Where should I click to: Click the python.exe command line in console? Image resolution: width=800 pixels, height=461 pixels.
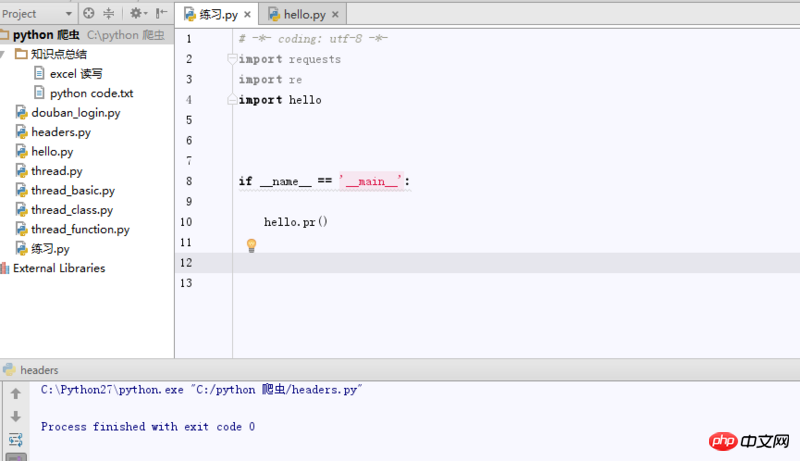coord(202,390)
